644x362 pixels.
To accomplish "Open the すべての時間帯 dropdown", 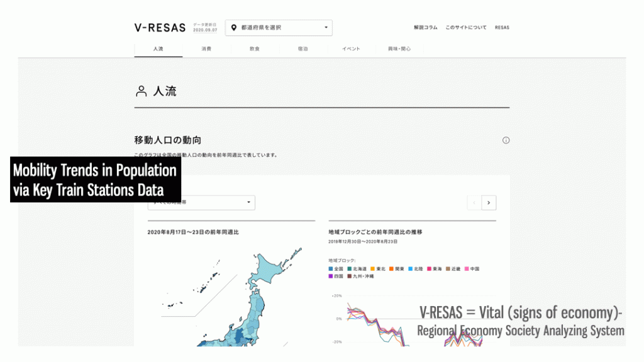I will tap(200, 202).
